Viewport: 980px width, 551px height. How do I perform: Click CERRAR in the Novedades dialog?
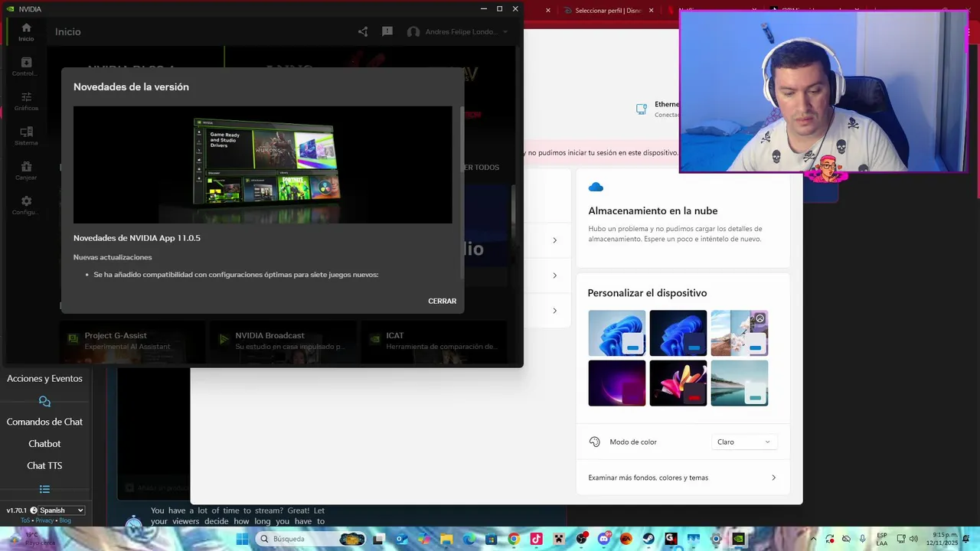(x=442, y=301)
